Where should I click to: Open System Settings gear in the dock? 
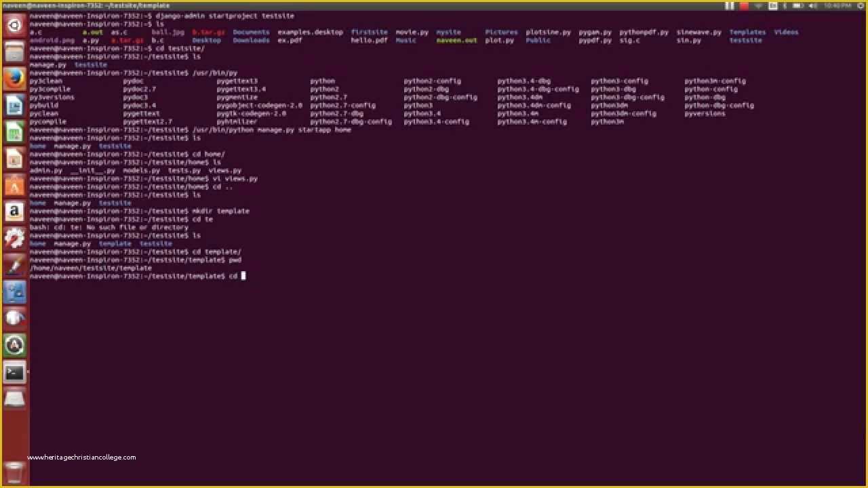tap(14, 238)
